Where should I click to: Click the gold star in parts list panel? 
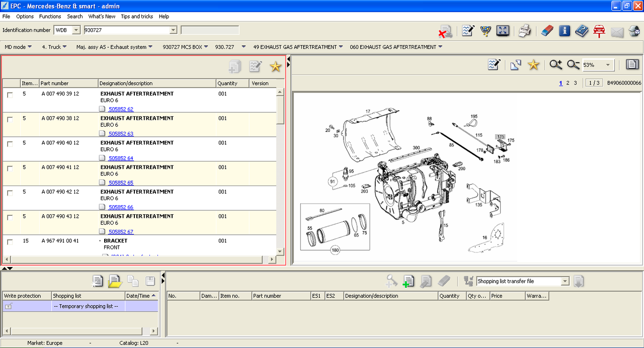point(275,66)
